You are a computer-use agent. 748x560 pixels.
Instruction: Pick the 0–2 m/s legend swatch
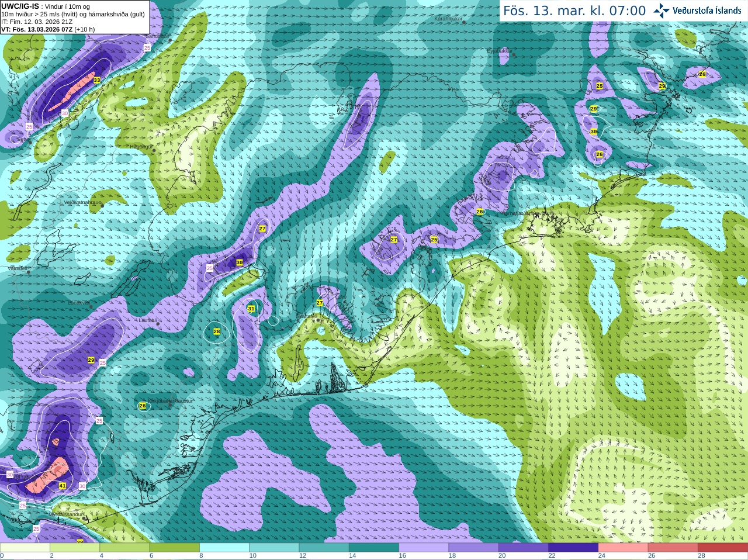(x=25, y=548)
